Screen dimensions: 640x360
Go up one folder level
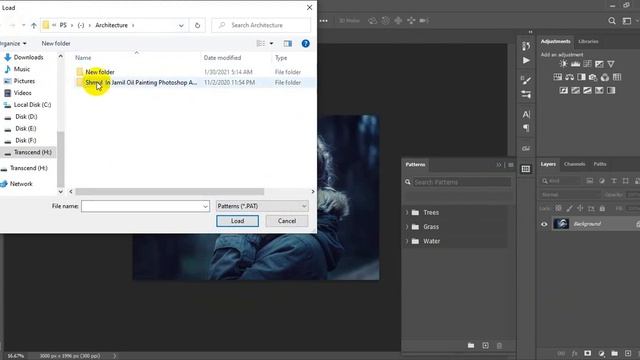pos(34,25)
